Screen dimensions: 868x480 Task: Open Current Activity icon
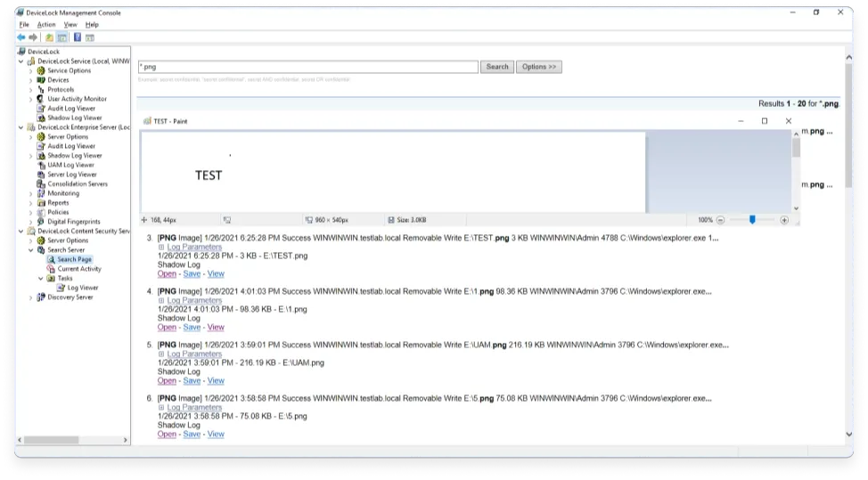coord(51,269)
